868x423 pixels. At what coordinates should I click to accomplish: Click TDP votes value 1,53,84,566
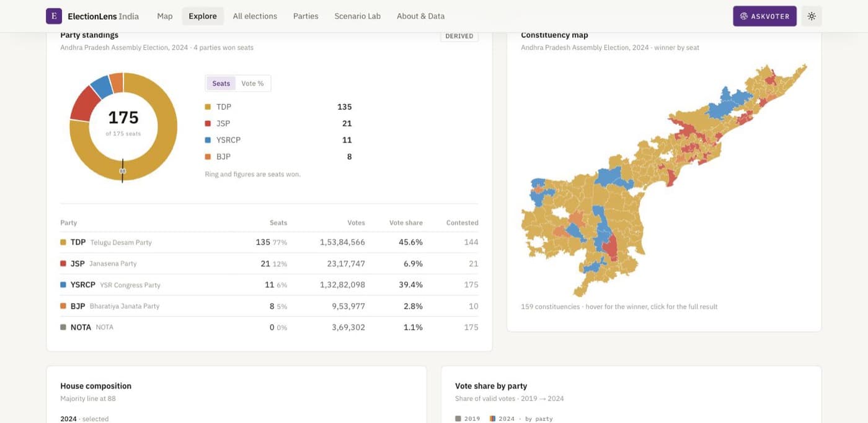[342, 242]
